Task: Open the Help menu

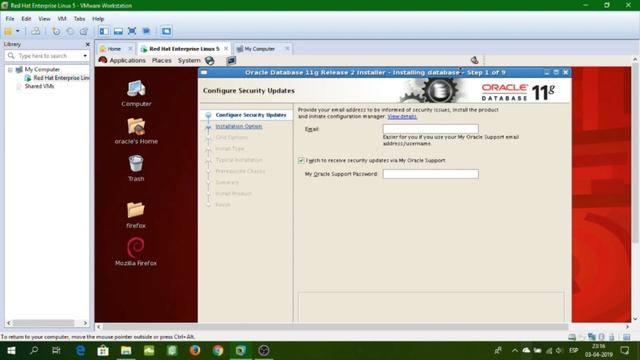Action: pyautogui.click(x=98, y=19)
